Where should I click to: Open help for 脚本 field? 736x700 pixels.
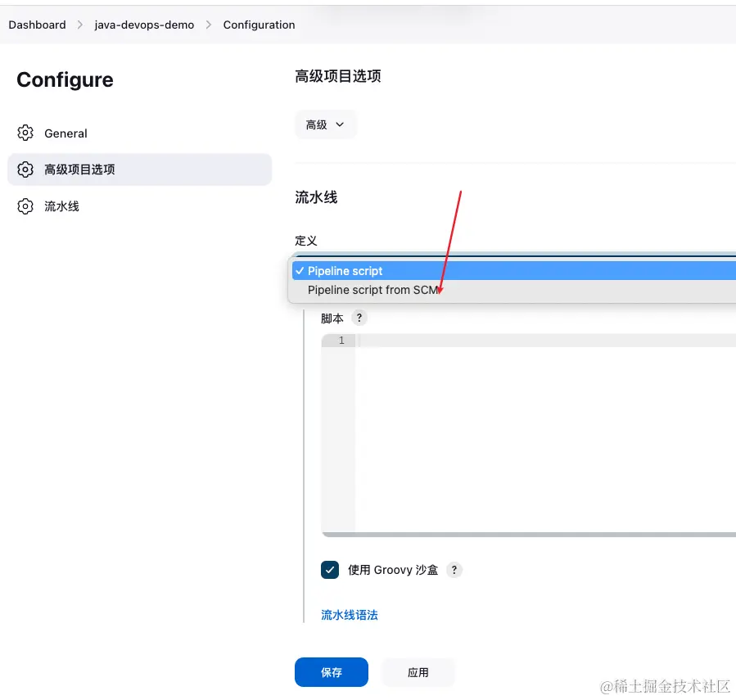tap(359, 318)
